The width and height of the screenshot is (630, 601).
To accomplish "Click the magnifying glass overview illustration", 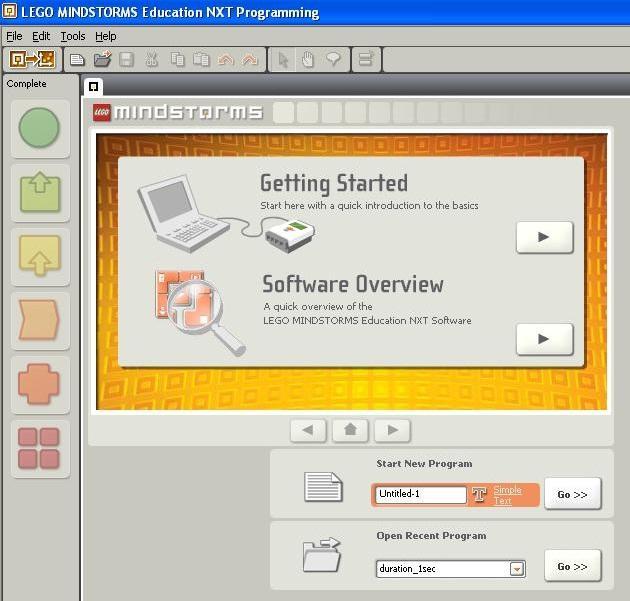I will [200, 312].
